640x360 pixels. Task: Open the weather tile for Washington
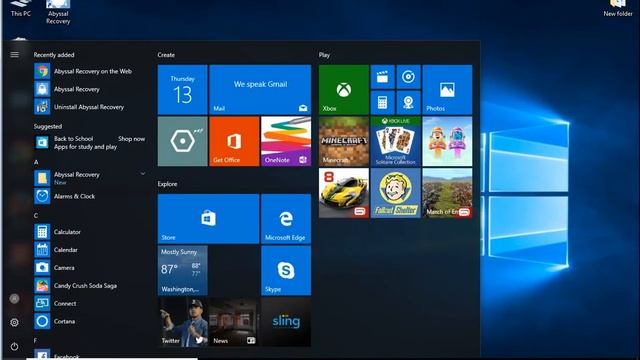coord(182,271)
